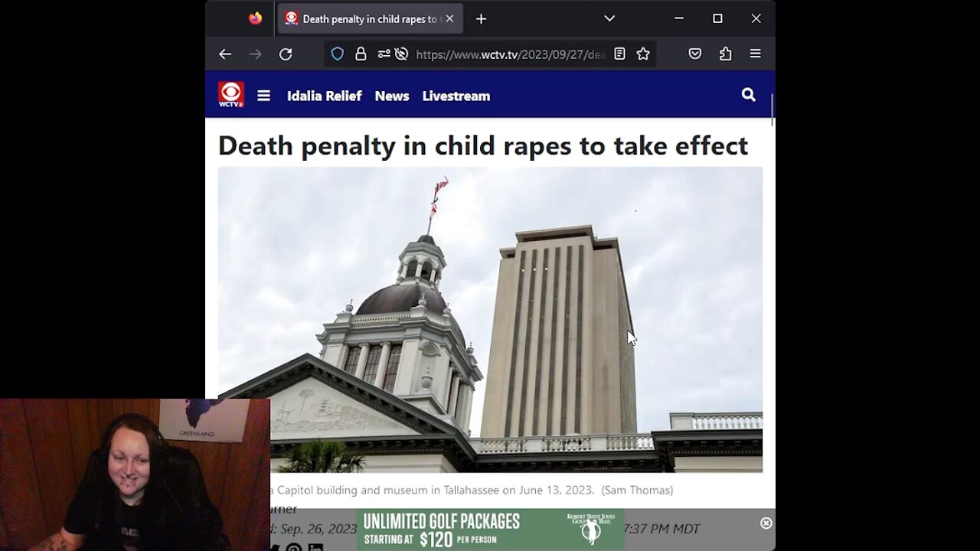
Task: Click the wctv.tv URL address field
Action: (x=510, y=54)
